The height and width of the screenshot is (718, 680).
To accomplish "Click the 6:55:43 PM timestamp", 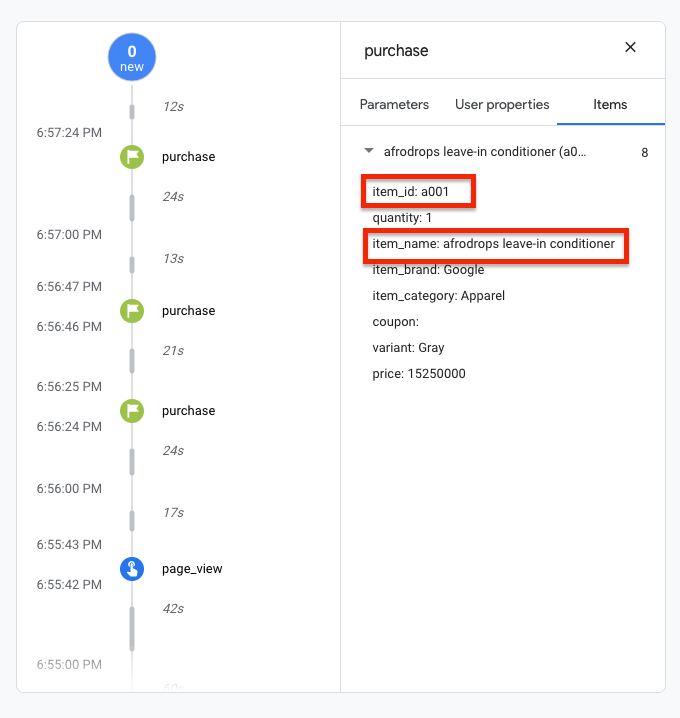I will pos(69,544).
